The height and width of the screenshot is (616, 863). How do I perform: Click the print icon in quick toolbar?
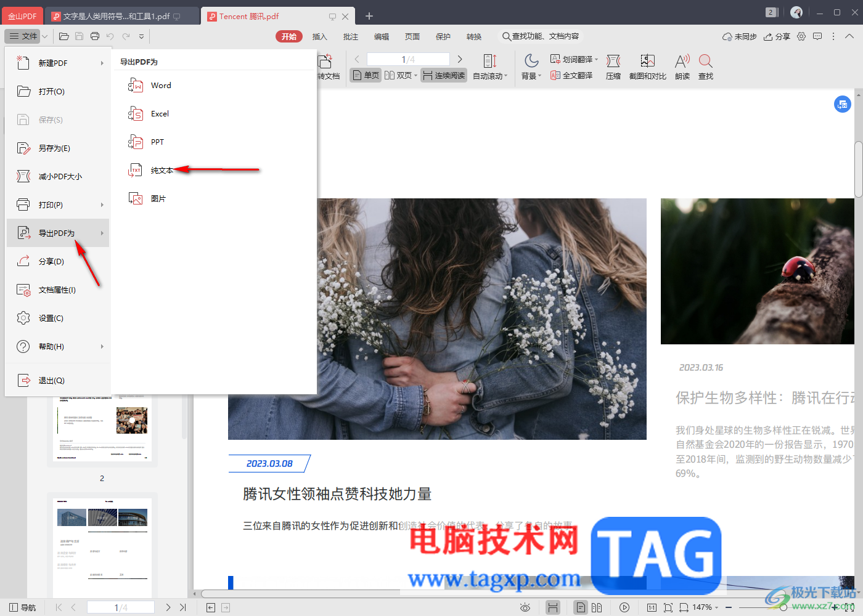(x=95, y=36)
